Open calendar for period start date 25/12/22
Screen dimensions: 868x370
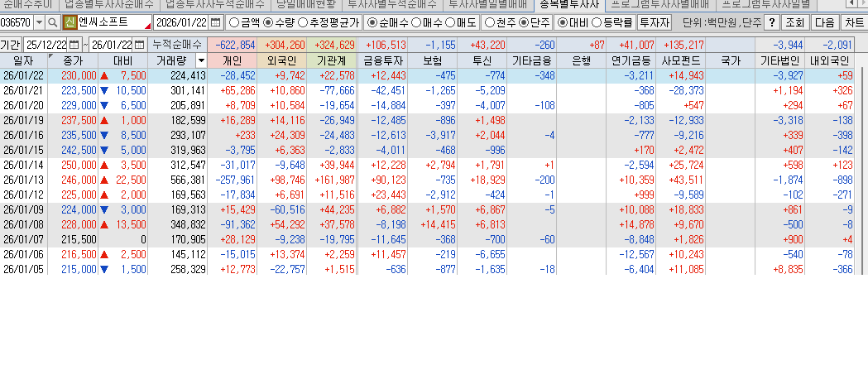click(74, 44)
